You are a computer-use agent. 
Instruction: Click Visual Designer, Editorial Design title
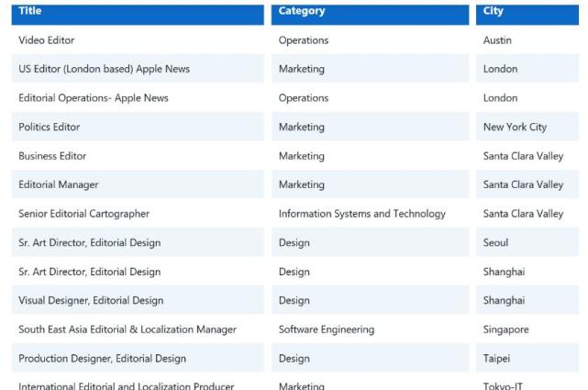[x=91, y=300]
